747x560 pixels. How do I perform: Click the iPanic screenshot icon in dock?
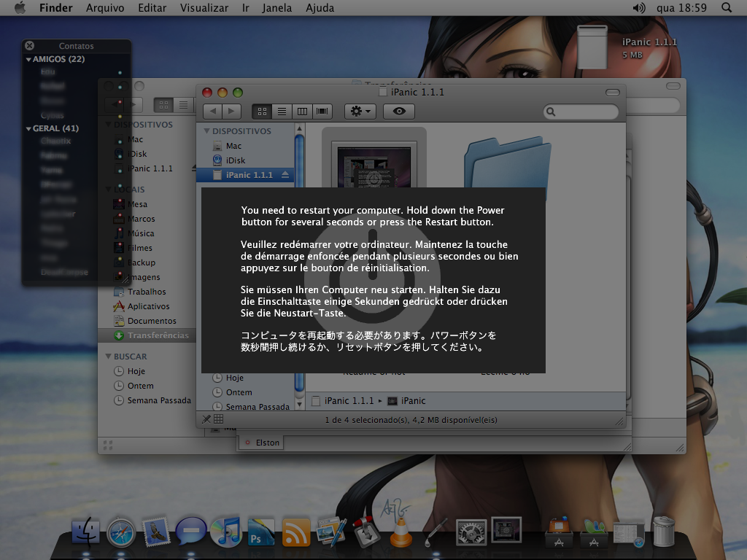click(506, 529)
